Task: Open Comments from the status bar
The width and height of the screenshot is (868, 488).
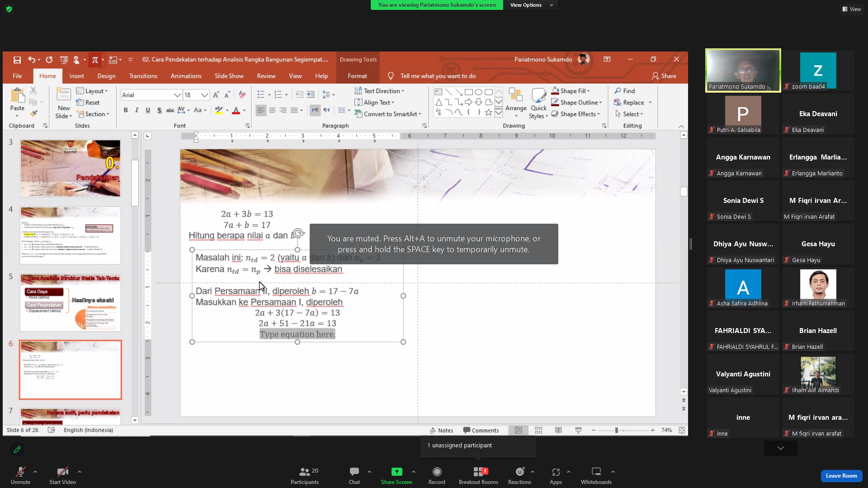Action: point(481,430)
